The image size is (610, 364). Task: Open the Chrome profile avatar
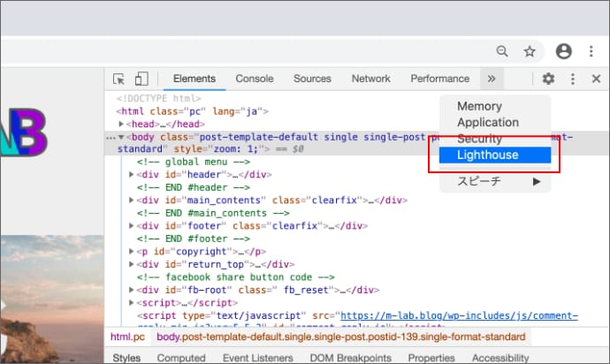pos(564,51)
